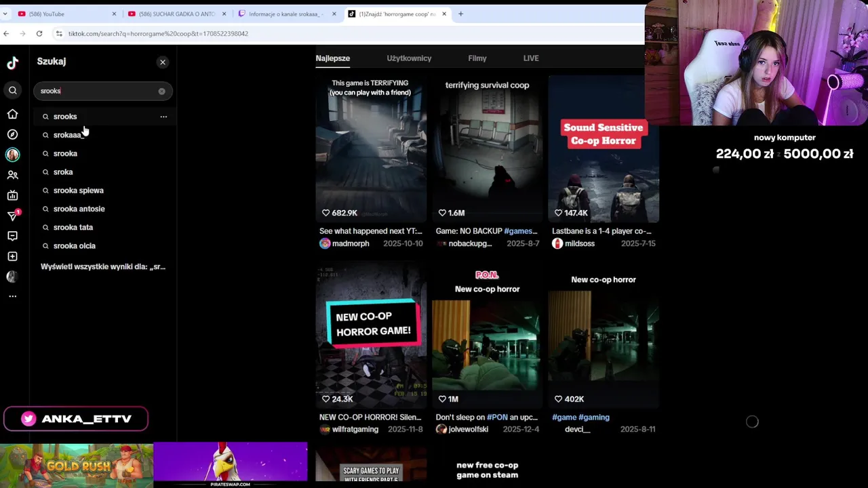Open options dots beside 'srooks' suggestion
The height and width of the screenshot is (488, 868).
tap(163, 117)
